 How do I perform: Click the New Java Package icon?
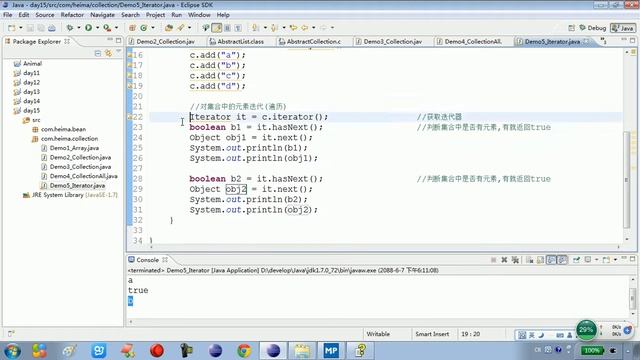[132, 28]
